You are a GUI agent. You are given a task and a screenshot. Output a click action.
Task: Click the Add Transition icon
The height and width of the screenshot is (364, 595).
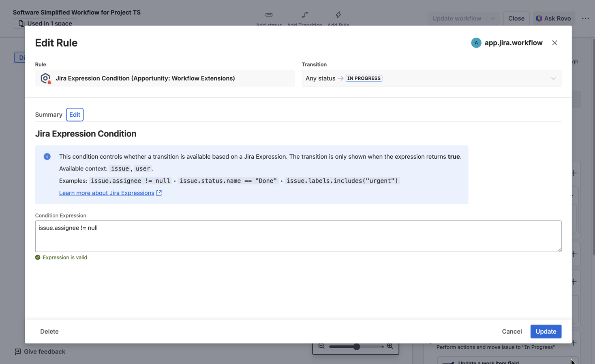(304, 15)
